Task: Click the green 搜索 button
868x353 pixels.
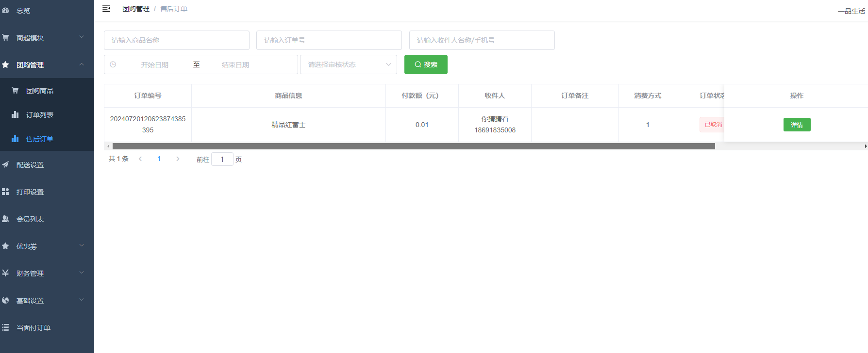Action: point(426,64)
